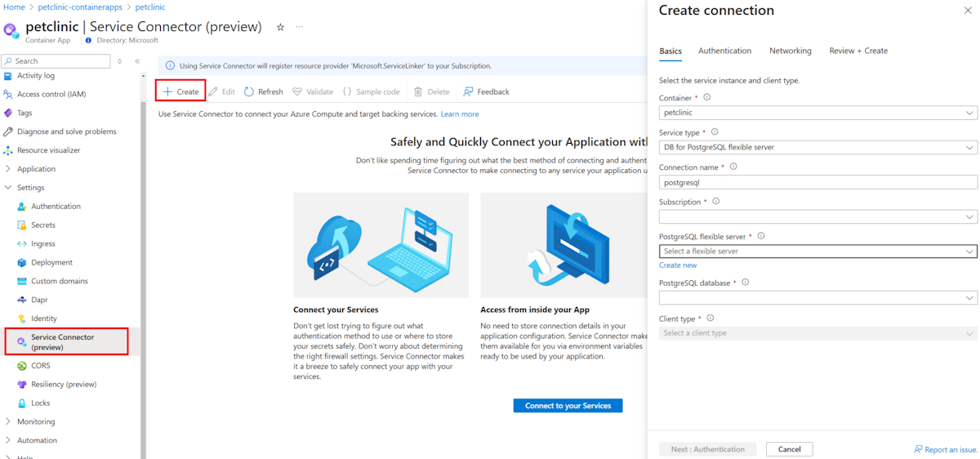Open the Subscription dropdown

coord(818,216)
